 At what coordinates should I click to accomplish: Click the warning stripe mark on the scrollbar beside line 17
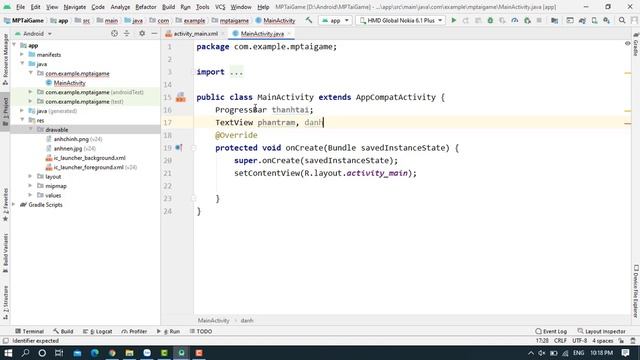point(628,123)
